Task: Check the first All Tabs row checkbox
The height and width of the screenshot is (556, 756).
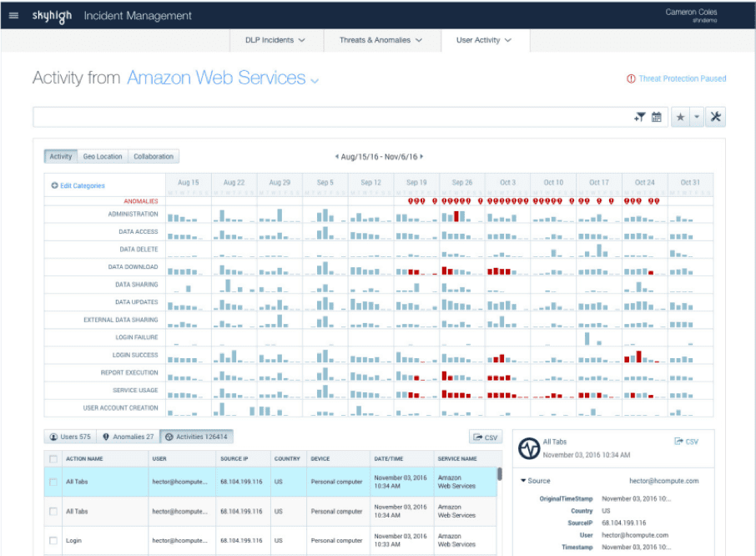Action: pyautogui.click(x=53, y=482)
